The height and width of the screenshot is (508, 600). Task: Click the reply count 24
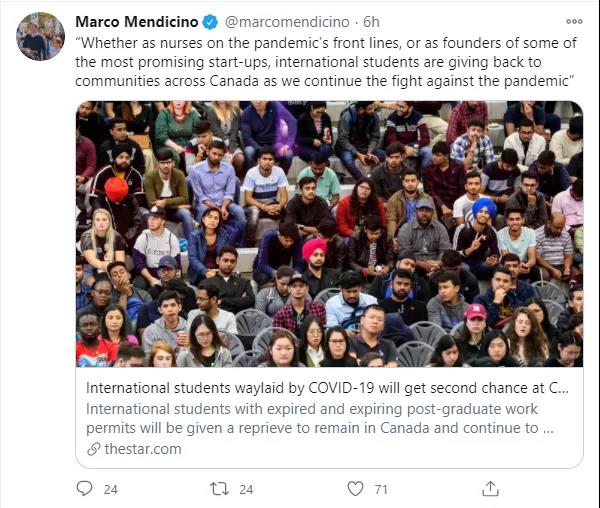(111, 490)
